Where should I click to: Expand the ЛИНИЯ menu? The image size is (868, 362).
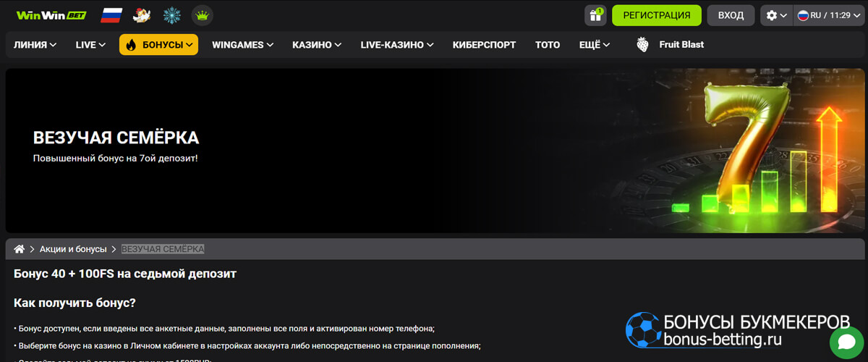[x=35, y=45]
